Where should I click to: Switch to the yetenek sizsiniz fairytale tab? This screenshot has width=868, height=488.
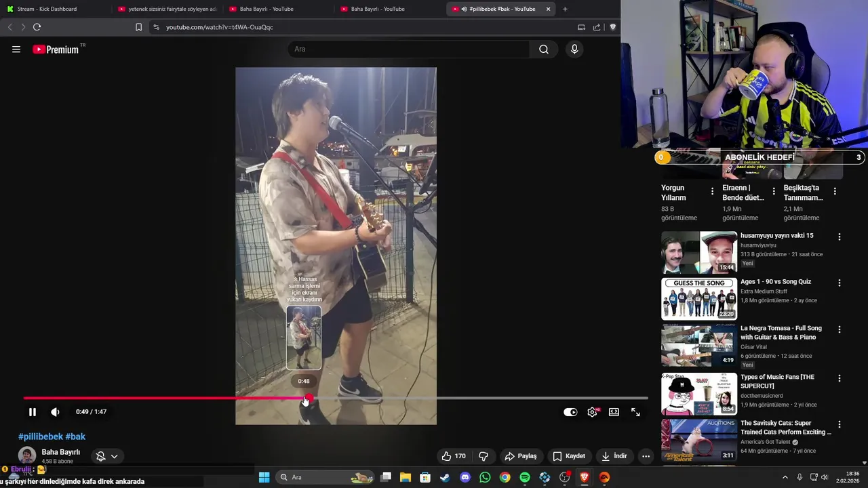click(x=166, y=9)
